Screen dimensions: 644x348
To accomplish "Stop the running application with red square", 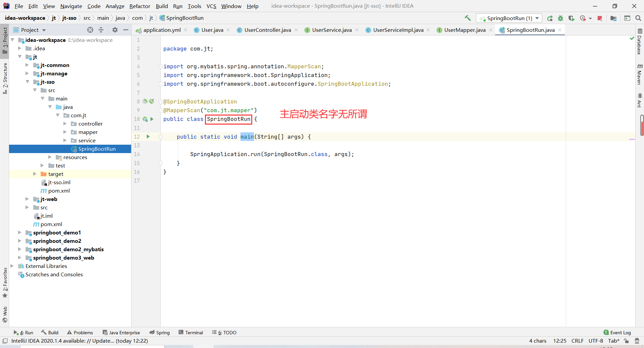I will pyautogui.click(x=600, y=18).
